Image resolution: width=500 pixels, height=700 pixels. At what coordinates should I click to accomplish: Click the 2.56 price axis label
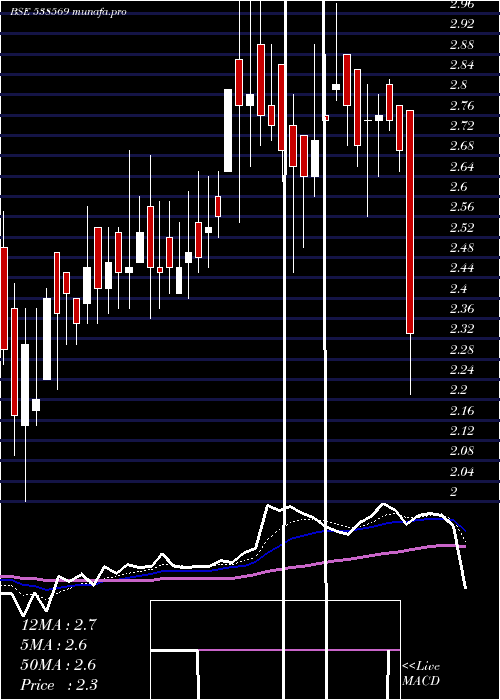pos(462,207)
